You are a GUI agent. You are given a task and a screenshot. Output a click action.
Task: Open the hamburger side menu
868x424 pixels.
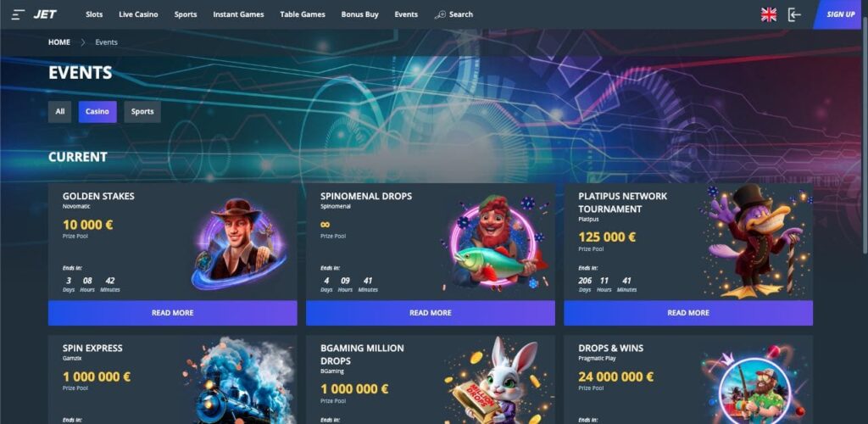[19, 14]
